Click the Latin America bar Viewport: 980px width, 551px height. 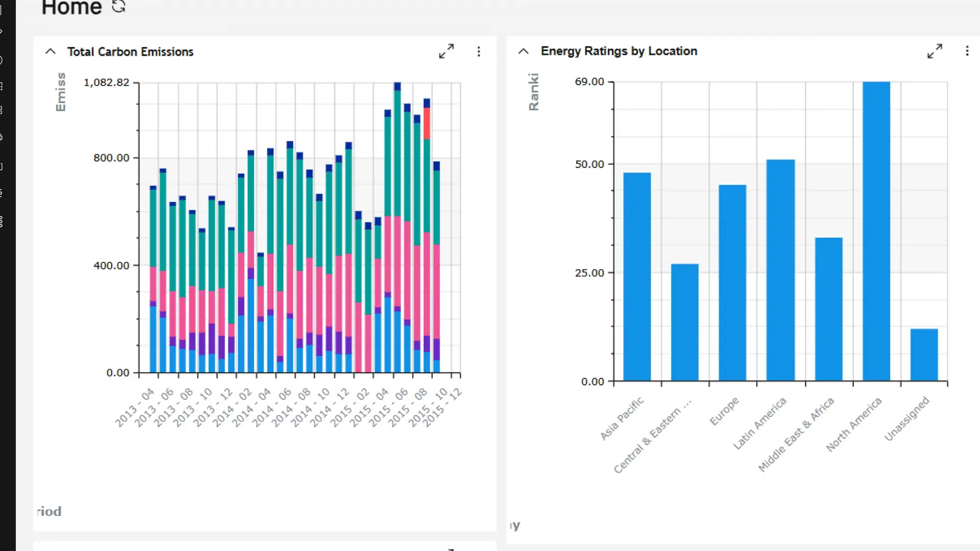[x=780, y=270]
